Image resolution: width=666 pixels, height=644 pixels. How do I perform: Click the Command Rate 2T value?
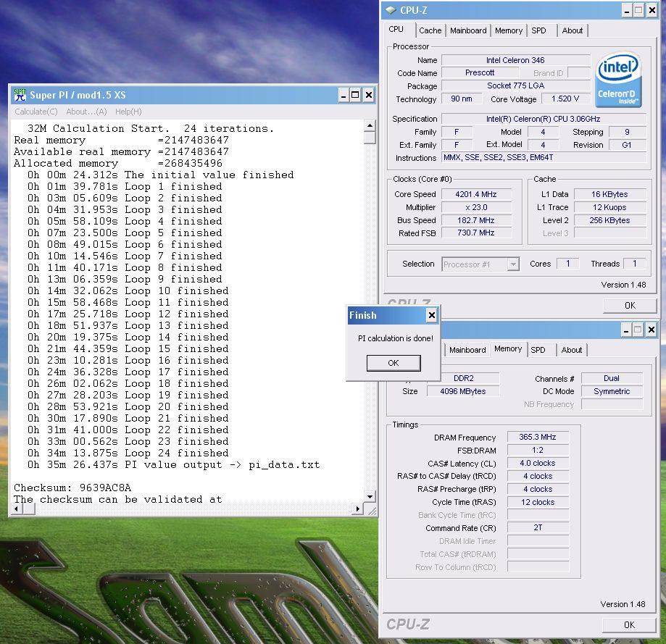[x=538, y=527]
